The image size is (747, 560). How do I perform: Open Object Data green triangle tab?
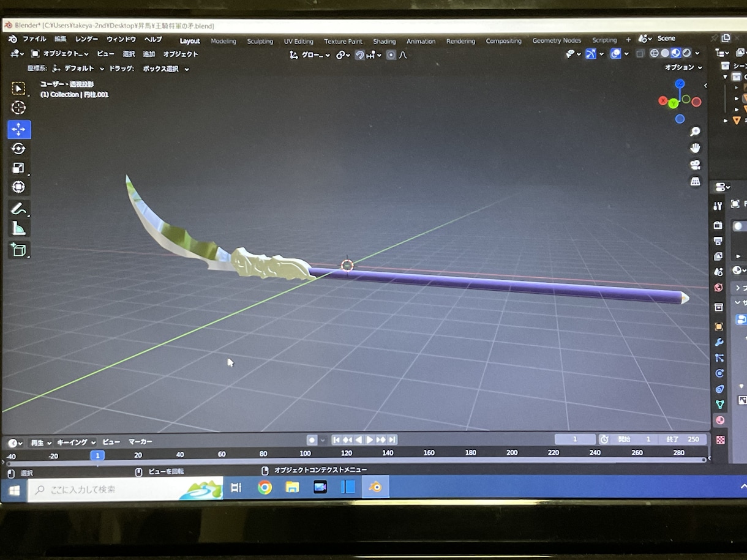tap(719, 404)
